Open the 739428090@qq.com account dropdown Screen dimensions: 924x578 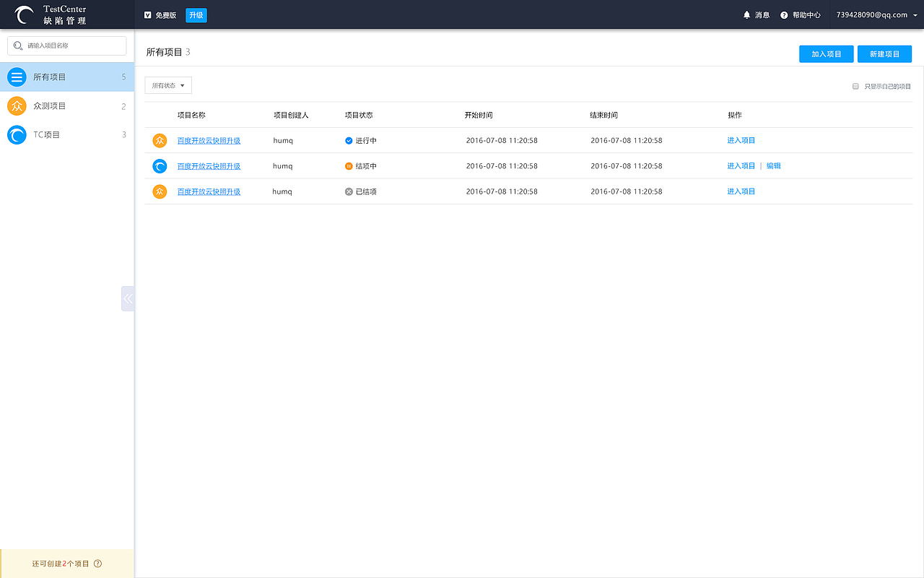pos(876,15)
